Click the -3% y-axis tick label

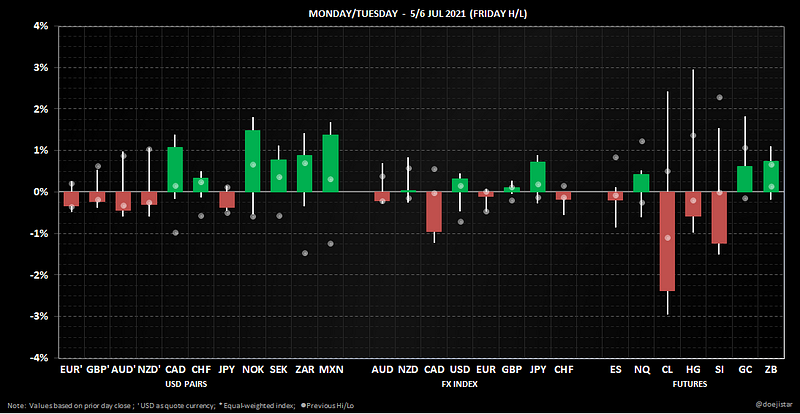(40, 316)
